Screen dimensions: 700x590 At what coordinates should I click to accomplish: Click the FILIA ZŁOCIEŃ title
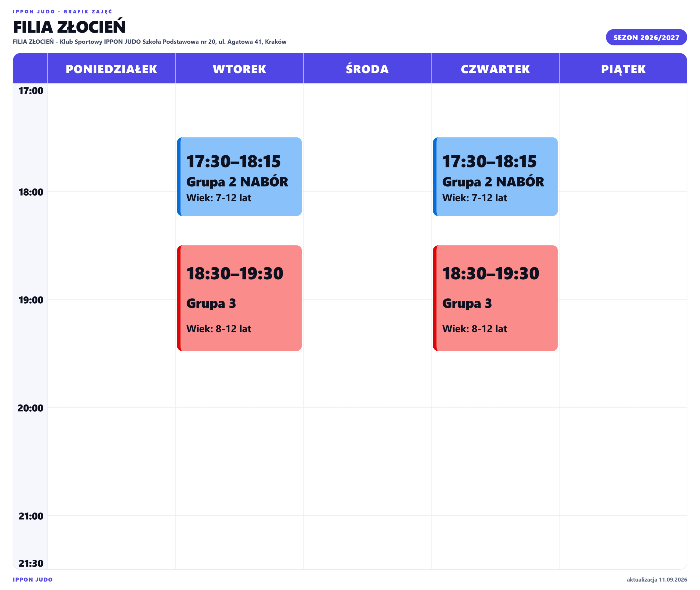(69, 27)
